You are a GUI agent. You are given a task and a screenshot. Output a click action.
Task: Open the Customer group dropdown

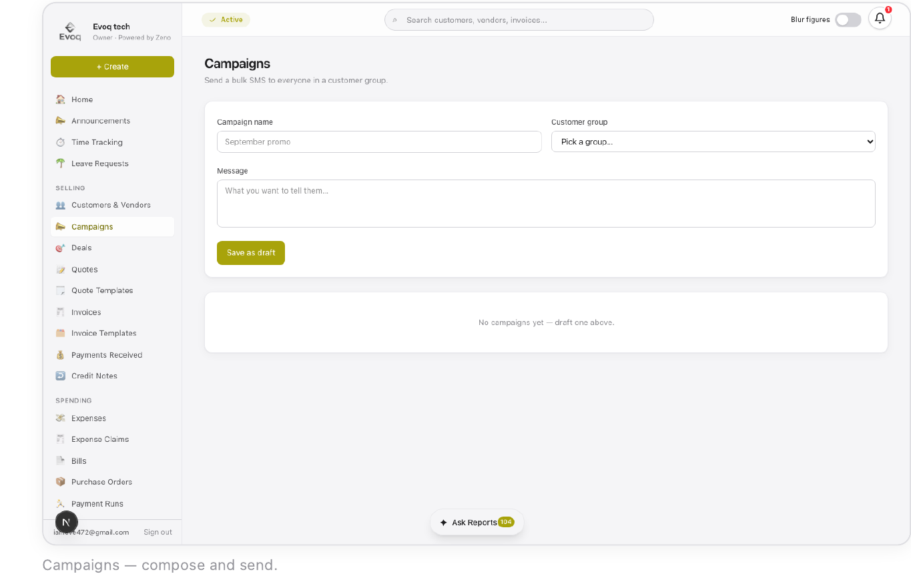point(713,141)
